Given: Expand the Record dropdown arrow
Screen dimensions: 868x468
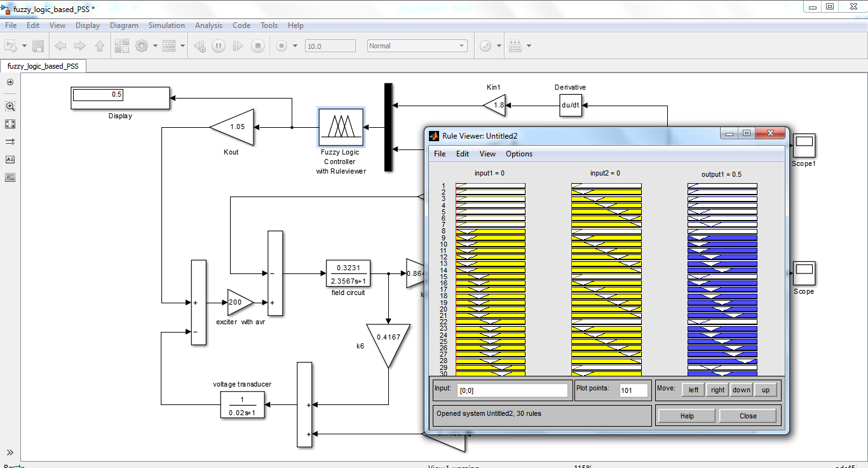Looking at the screenshot, I should pos(295,46).
